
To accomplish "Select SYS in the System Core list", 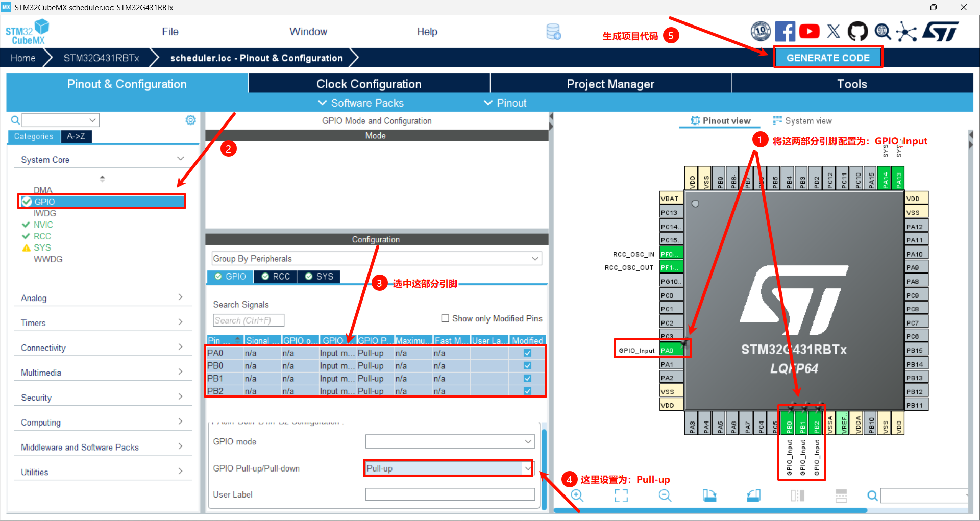I will pyautogui.click(x=42, y=247).
